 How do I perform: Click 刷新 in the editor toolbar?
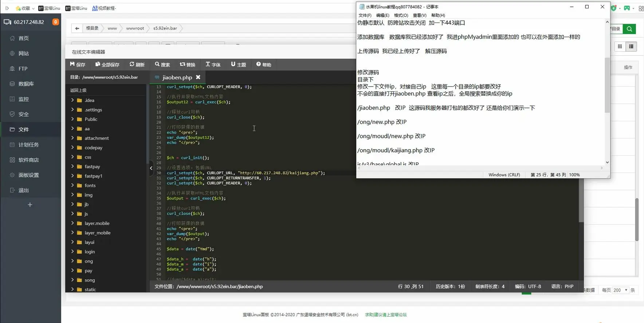click(137, 64)
